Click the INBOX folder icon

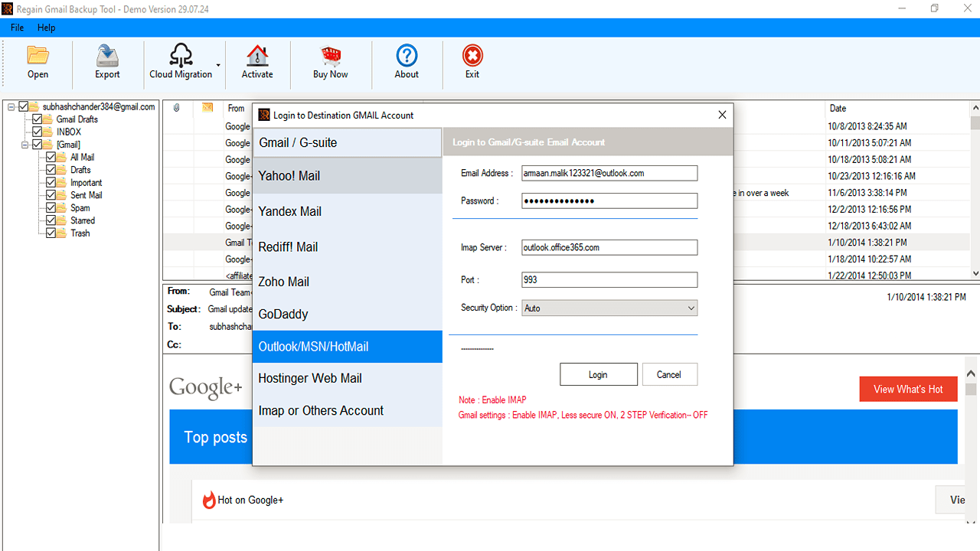(49, 132)
